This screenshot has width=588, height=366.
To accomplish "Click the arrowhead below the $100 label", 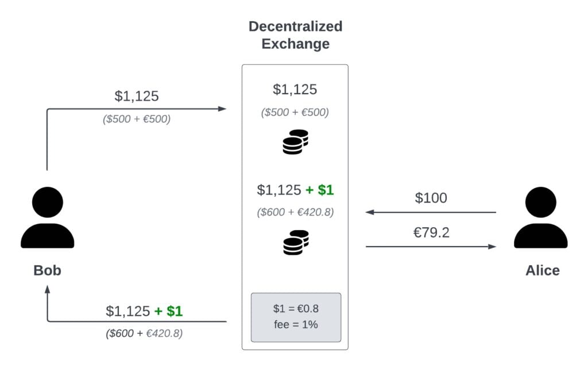I will click(370, 212).
